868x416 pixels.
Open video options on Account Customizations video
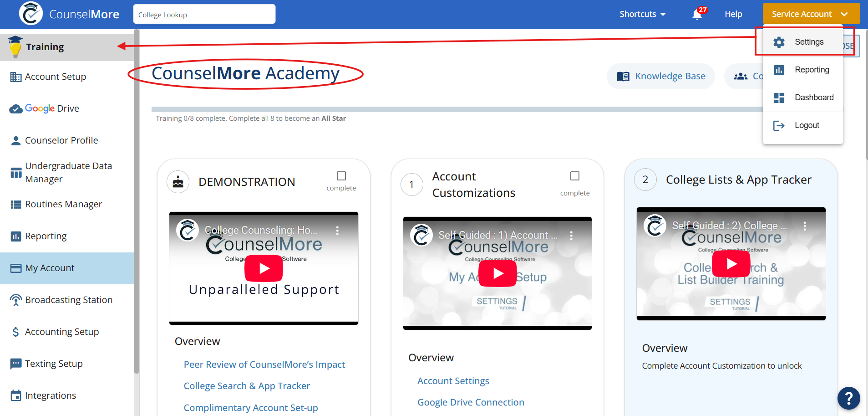coord(571,236)
